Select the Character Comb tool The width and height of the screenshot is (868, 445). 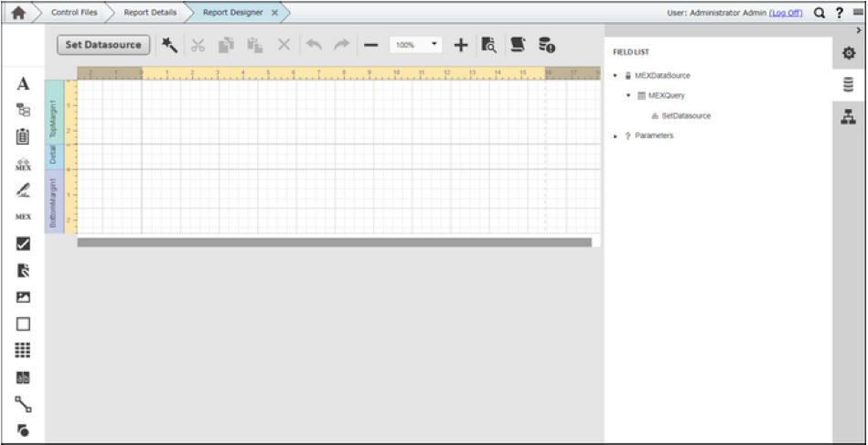(23, 377)
